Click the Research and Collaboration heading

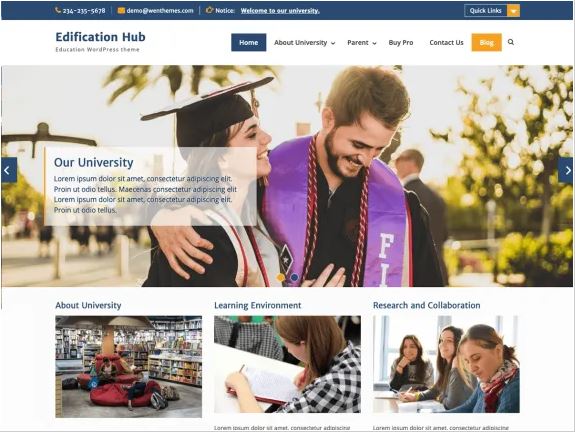point(426,305)
